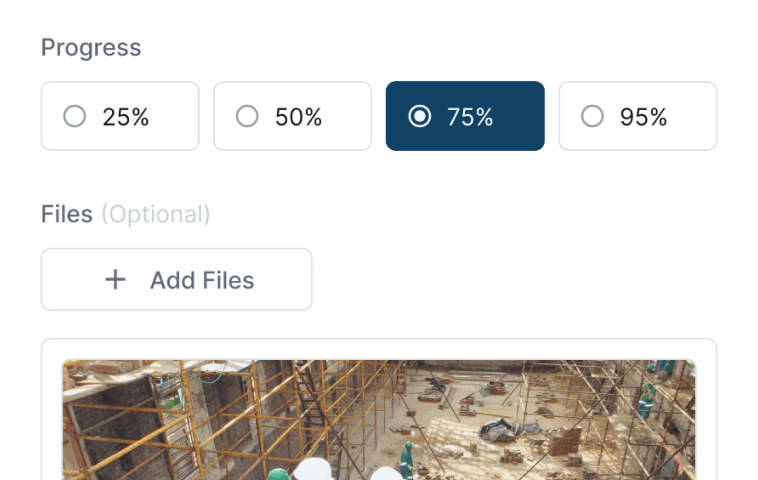Choose the 95% progress option card

point(638,116)
